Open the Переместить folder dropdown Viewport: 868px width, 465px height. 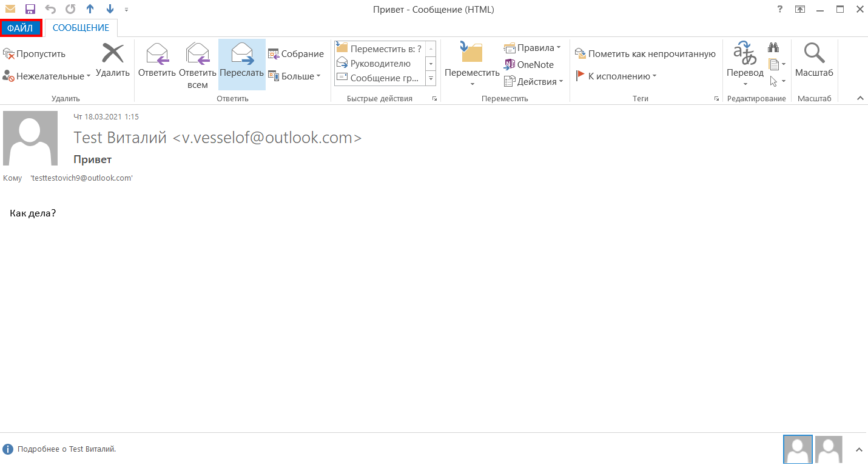point(472,64)
